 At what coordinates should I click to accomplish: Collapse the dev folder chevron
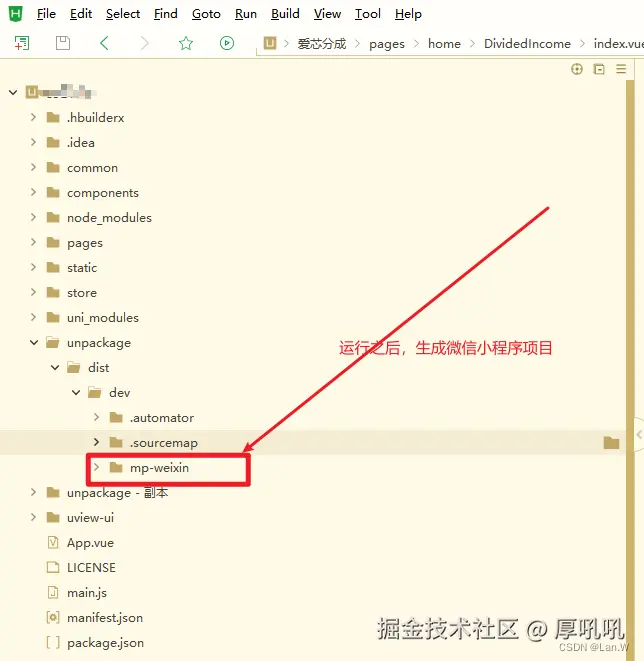(x=76, y=392)
